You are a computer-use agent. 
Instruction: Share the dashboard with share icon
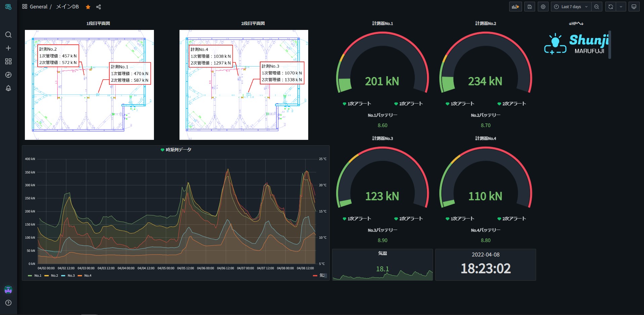(x=98, y=7)
